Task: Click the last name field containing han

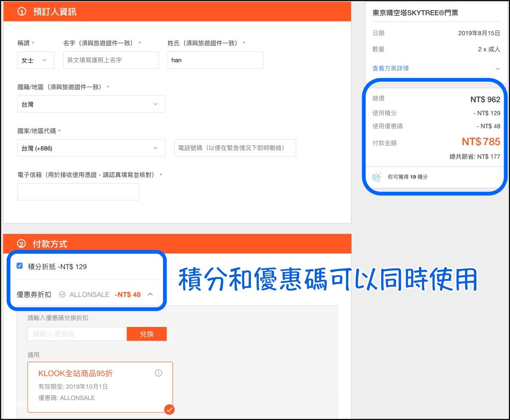Action: pyautogui.click(x=215, y=60)
